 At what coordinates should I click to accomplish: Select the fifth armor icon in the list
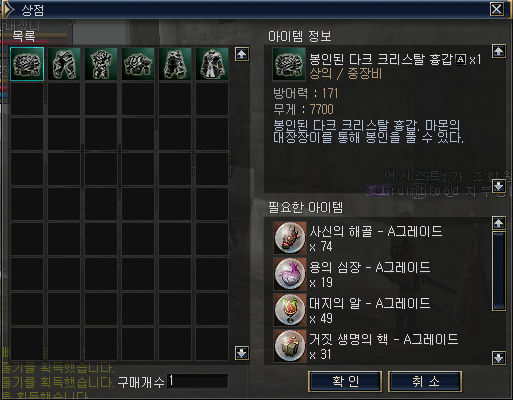click(175, 64)
